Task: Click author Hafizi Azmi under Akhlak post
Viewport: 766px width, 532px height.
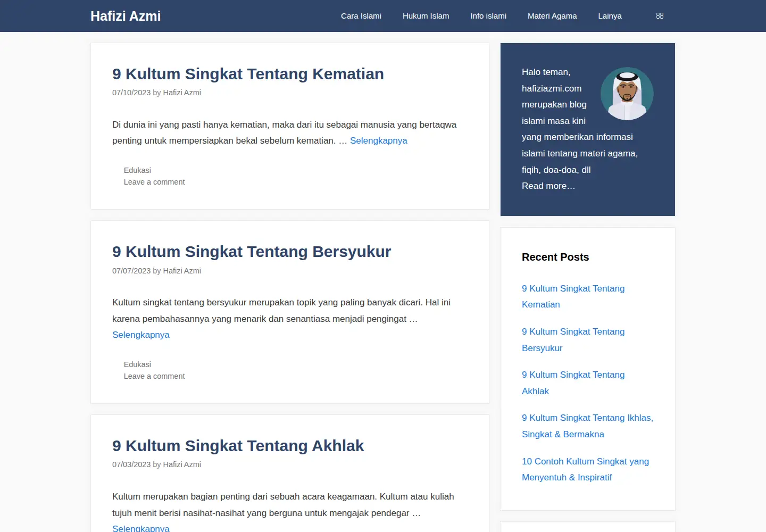Action: point(182,464)
